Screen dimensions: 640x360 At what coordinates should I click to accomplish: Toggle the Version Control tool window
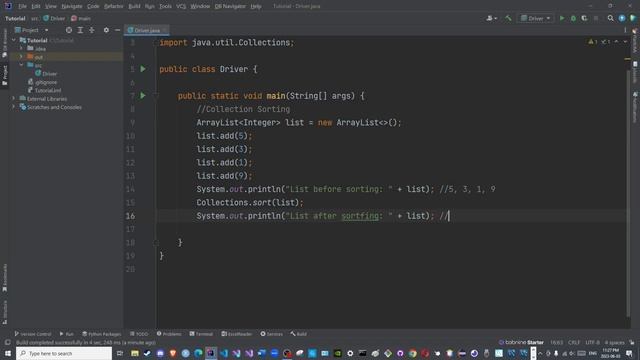33,334
